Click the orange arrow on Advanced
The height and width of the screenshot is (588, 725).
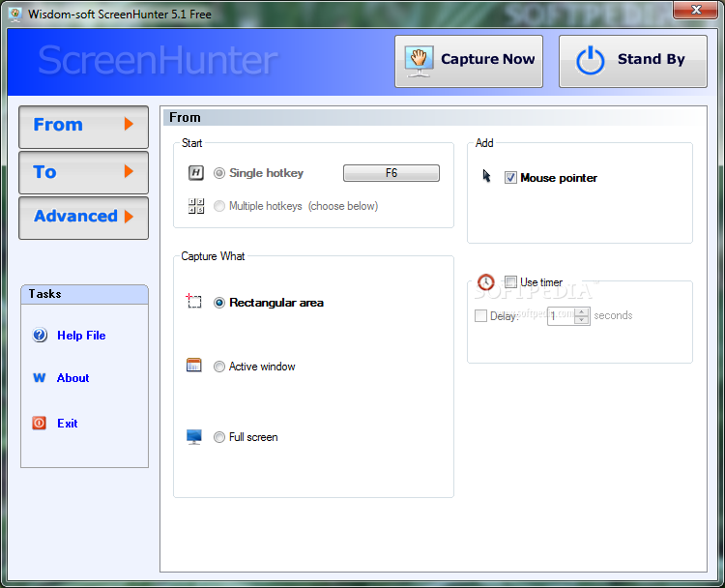[x=129, y=217]
